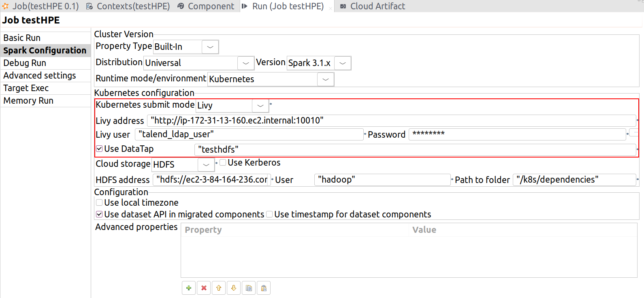Move advanced property up with arrow
The image size is (644, 298).
tap(219, 288)
